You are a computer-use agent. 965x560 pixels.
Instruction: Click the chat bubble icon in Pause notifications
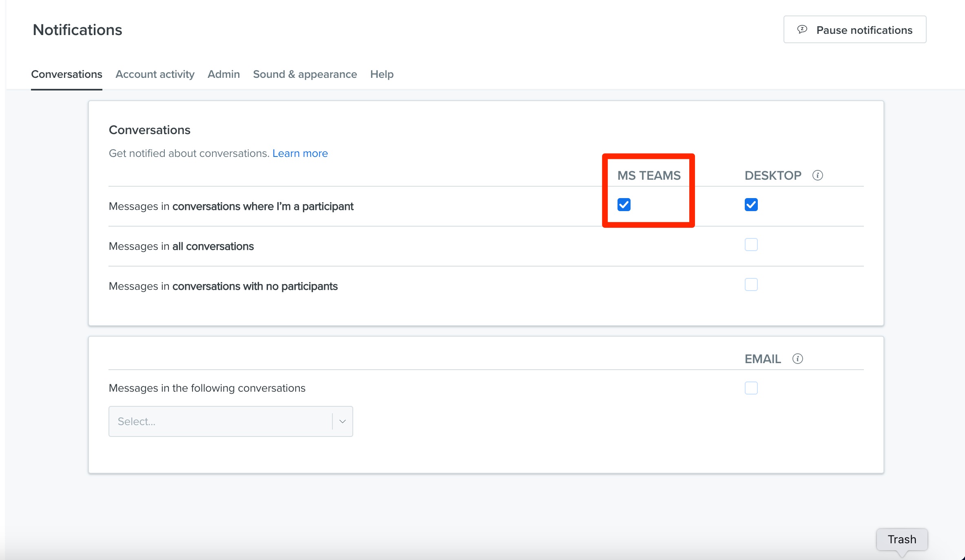(802, 29)
